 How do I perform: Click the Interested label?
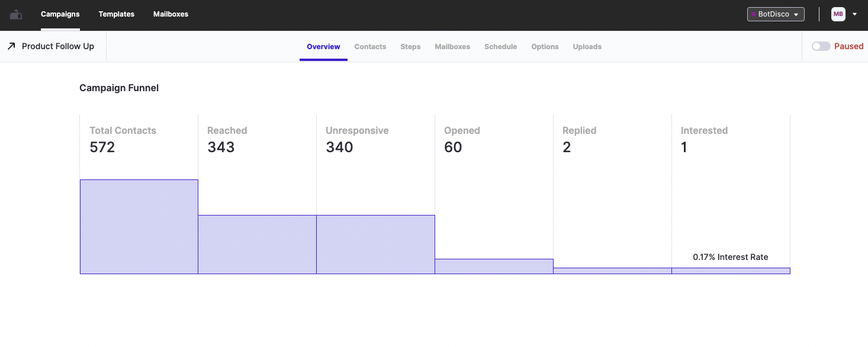coord(704,131)
